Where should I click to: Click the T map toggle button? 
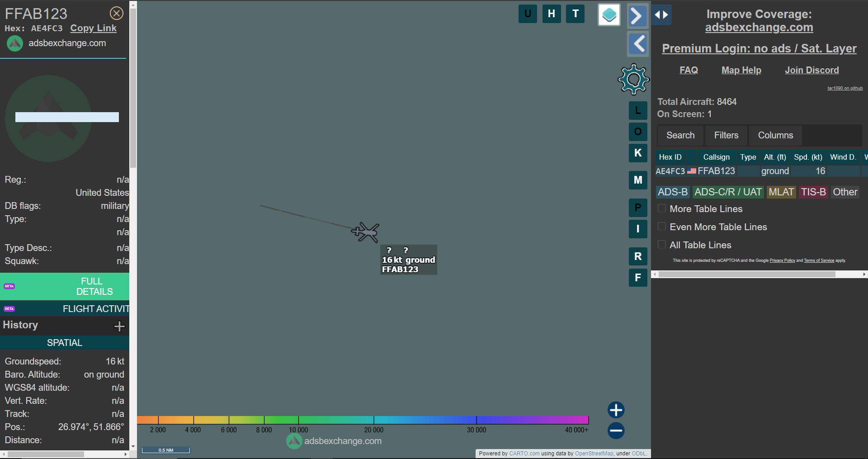click(576, 14)
